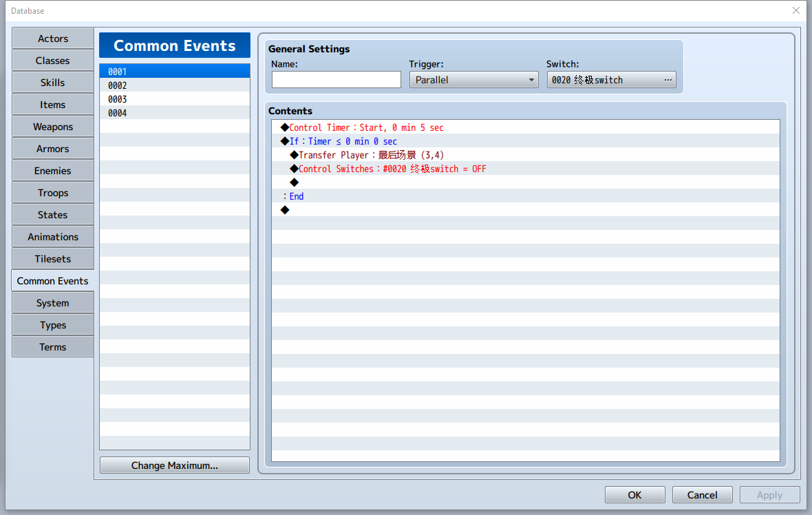812x515 pixels.
Task: Select the If Timer condition line
Action: [x=525, y=141]
